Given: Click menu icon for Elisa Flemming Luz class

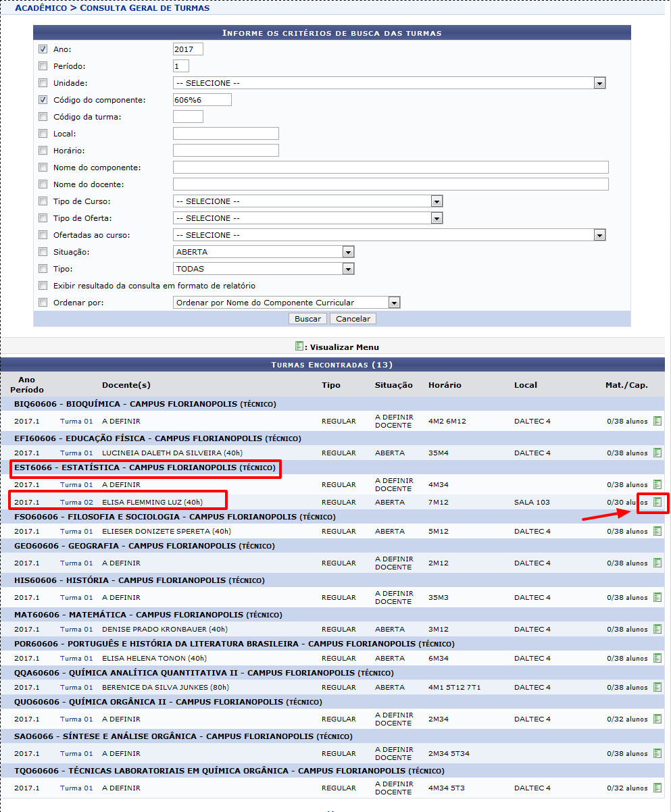Looking at the screenshot, I should click(657, 502).
